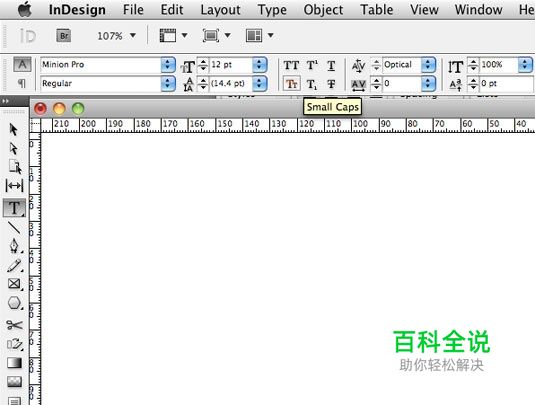The height and width of the screenshot is (405, 535).
Task: Open the File menu
Action: tap(133, 10)
